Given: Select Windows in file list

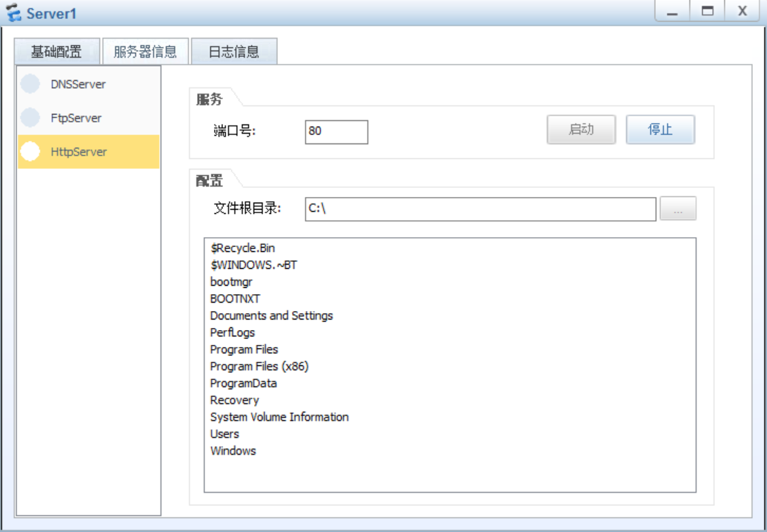Looking at the screenshot, I should tap(233, 451).
